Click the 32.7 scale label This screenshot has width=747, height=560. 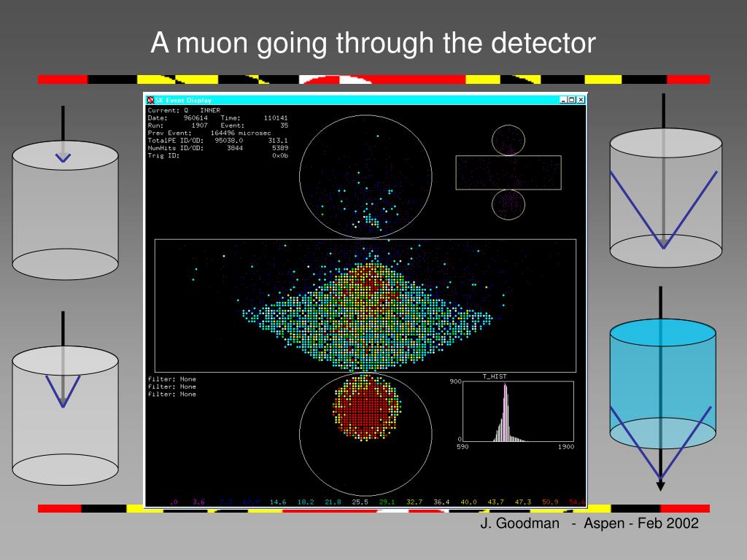pos(414,502)
